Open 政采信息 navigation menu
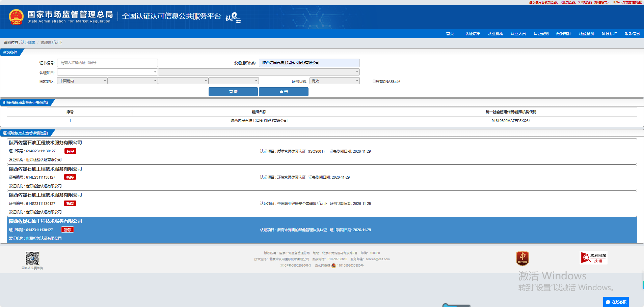Image resolution: width=644 pixels, height=307 pixels. pos(632,34)
